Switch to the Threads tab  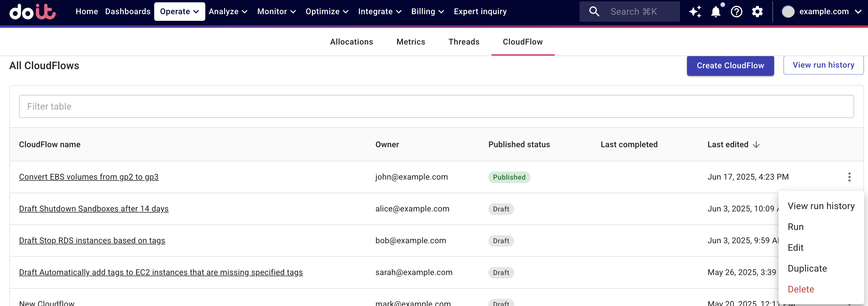[x=464, y=42]
